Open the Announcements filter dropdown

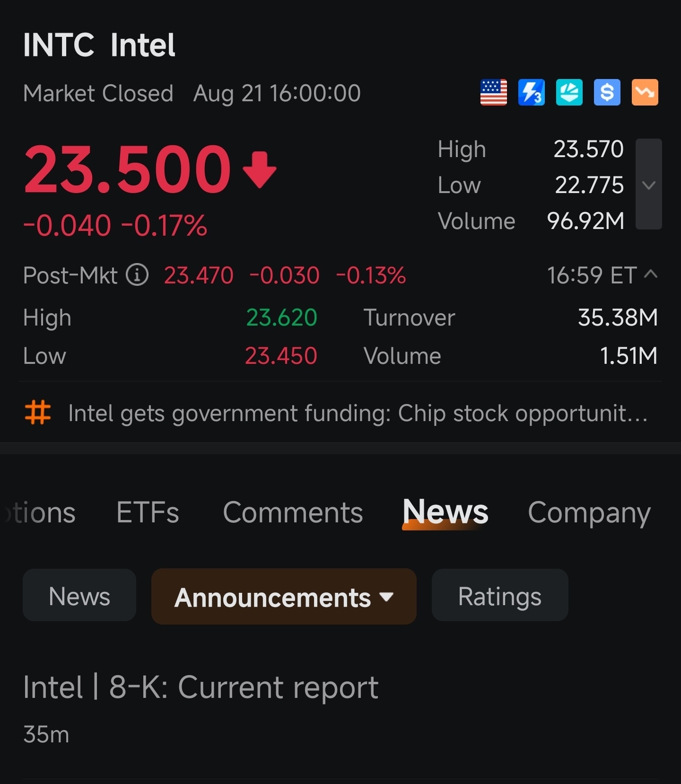point(284,597)
